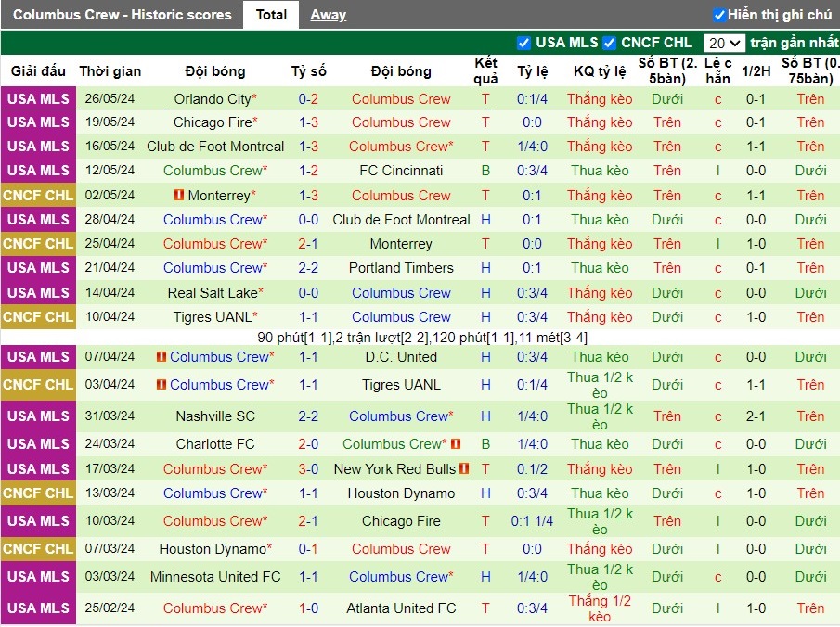Click the 2-1 half-time score for Nashville SC match
The width and height of the screenshot is (840, 627).
point(756,416)
